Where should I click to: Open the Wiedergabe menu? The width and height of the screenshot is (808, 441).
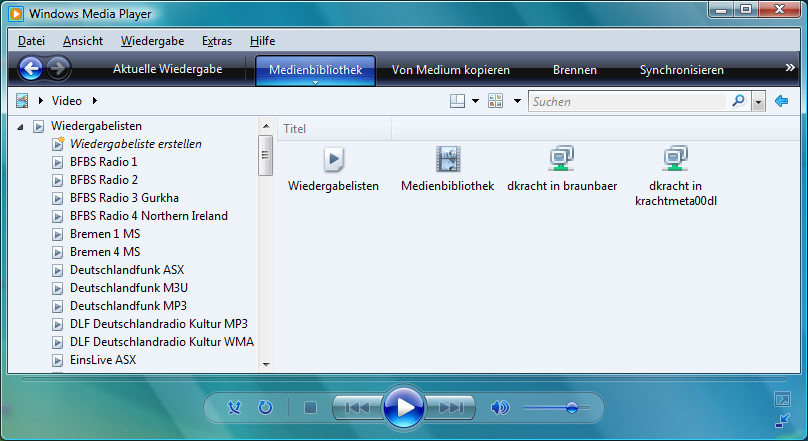152,41
